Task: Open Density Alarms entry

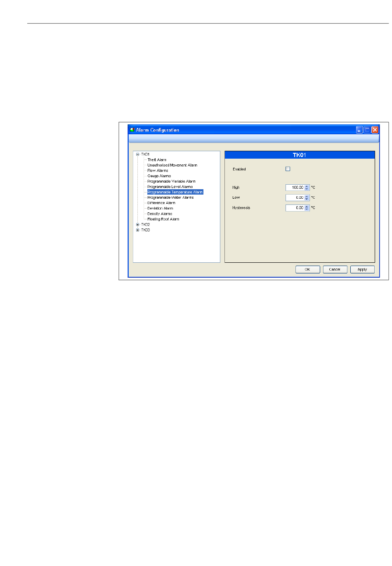Action: (x=160, y=214)
